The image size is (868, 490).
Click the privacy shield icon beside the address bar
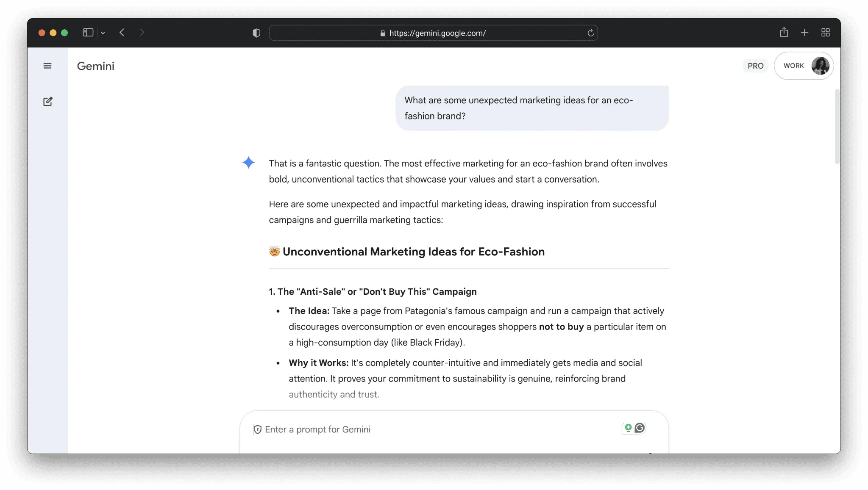pyautogui.click(x=256, y=33)
